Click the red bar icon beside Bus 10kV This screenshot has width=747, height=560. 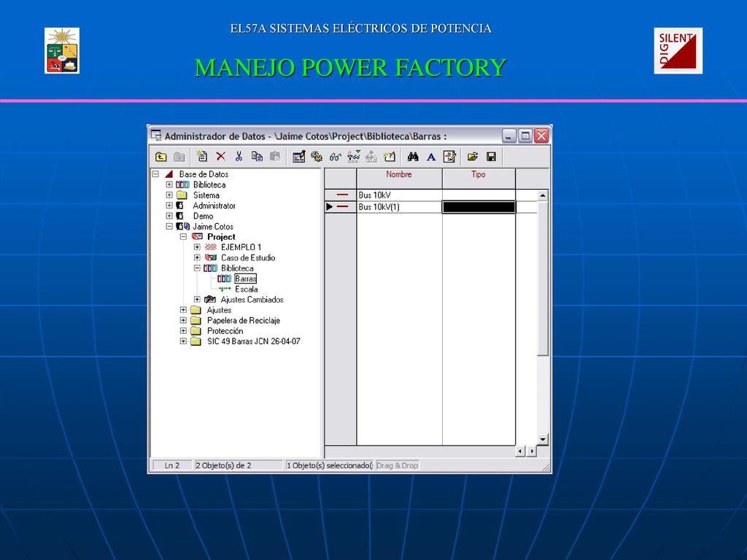342,195
